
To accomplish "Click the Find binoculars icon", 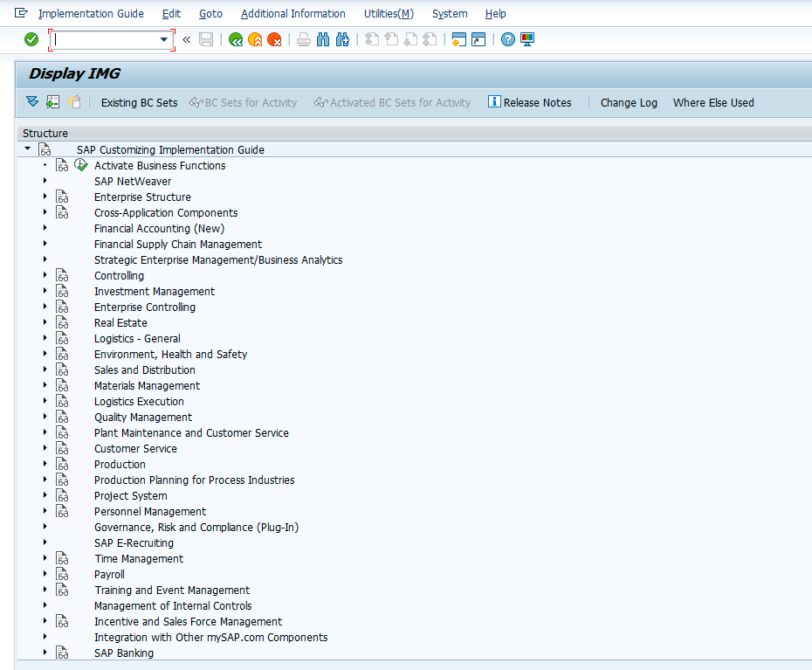I will coord(323,39).
